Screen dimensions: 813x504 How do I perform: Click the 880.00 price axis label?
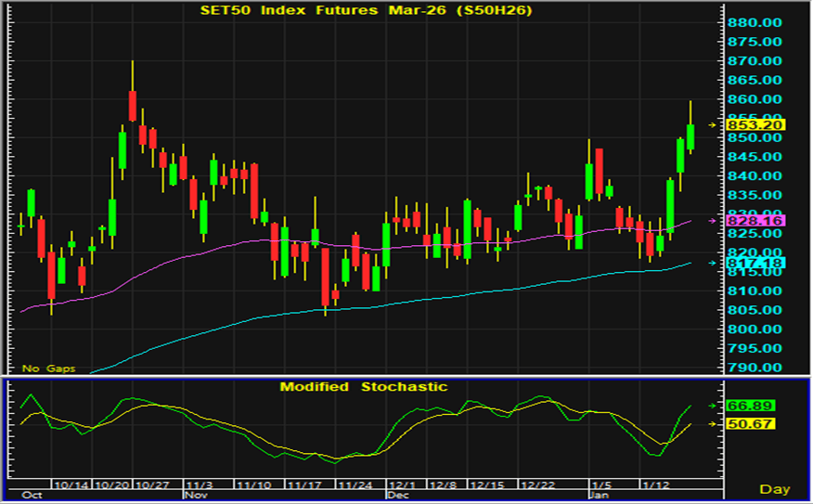(x=755, y=23)
